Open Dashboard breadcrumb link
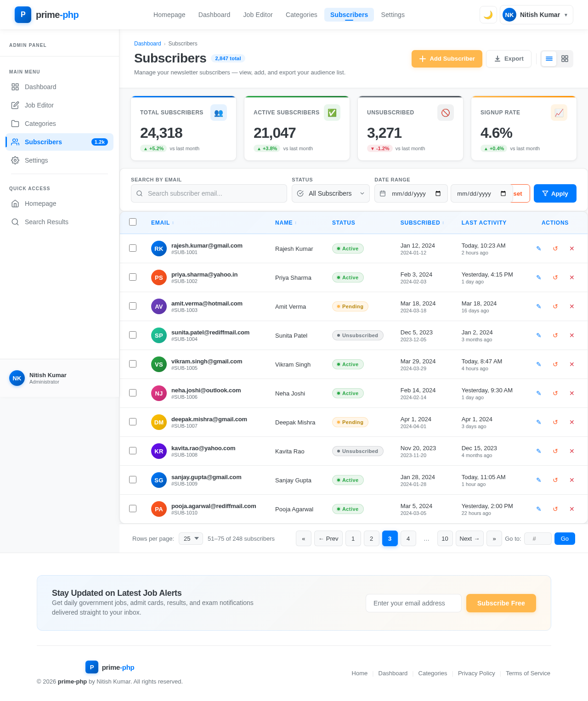 (x=147, y=44)
